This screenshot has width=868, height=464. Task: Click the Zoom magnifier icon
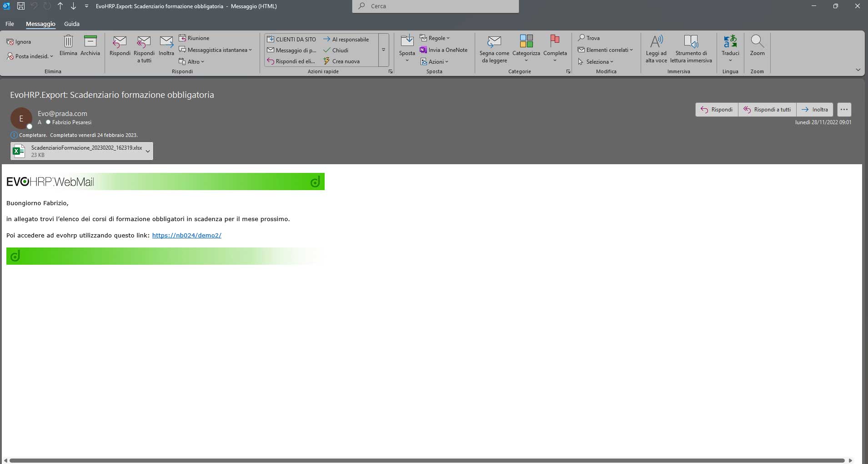pos(757,42)
